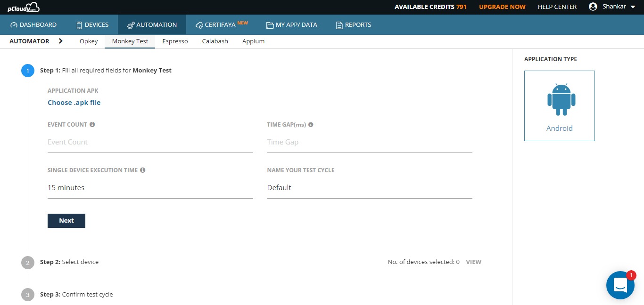This screenshot has height=305, width=644.
Task: Switch to the Calabash tab
Action: (x=215, y=41)
